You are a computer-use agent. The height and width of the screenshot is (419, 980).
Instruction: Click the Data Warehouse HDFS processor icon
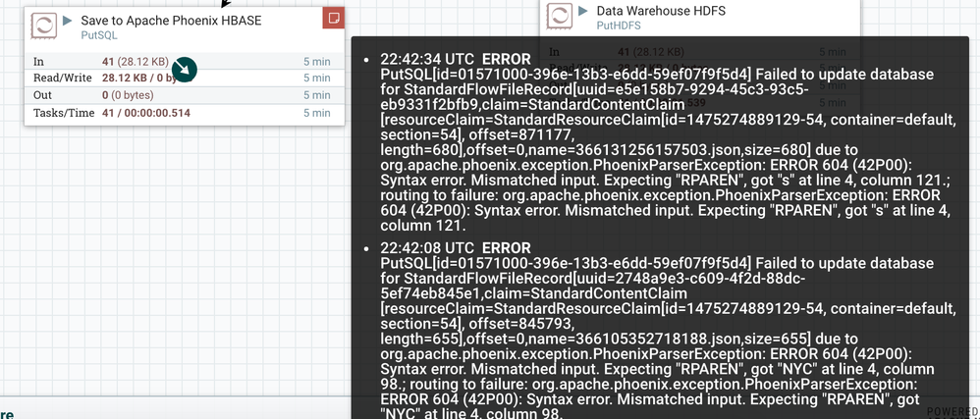pyautogui.click(x=560, y=16)
